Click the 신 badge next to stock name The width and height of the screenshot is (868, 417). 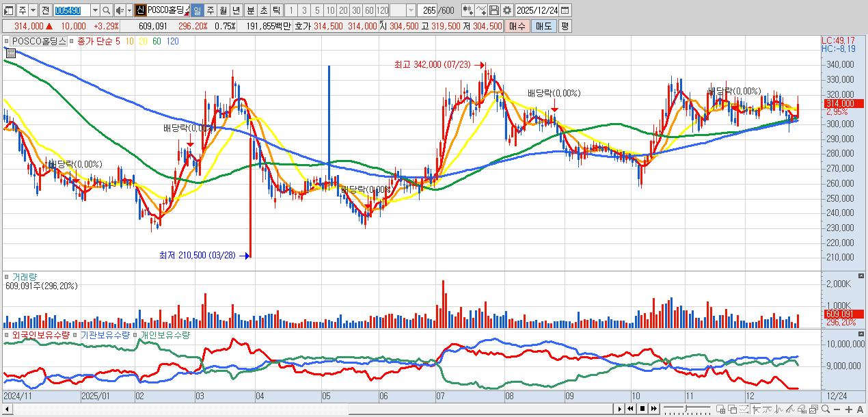pyautogui.click(x=139, y=10)
